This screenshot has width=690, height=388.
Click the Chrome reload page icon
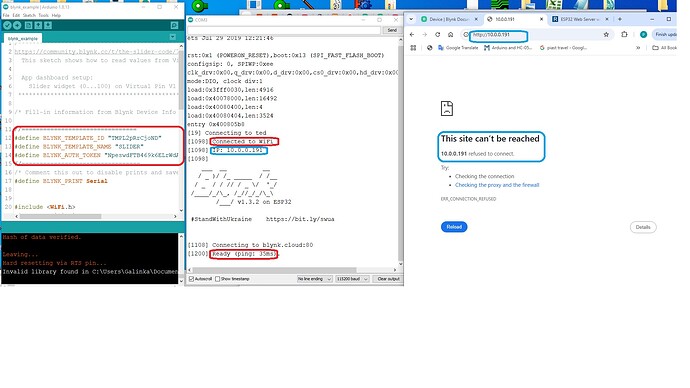tap(437, 34)
